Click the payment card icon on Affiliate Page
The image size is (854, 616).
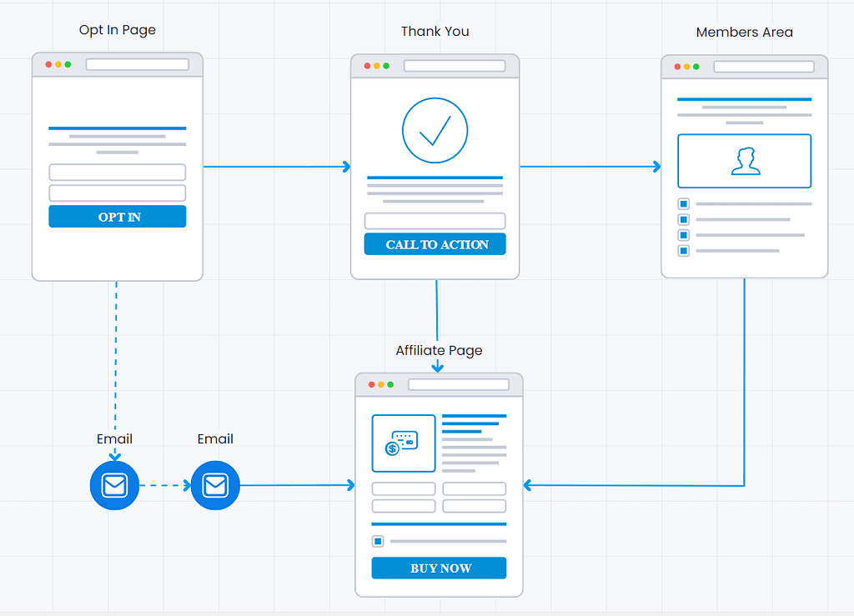401,443
